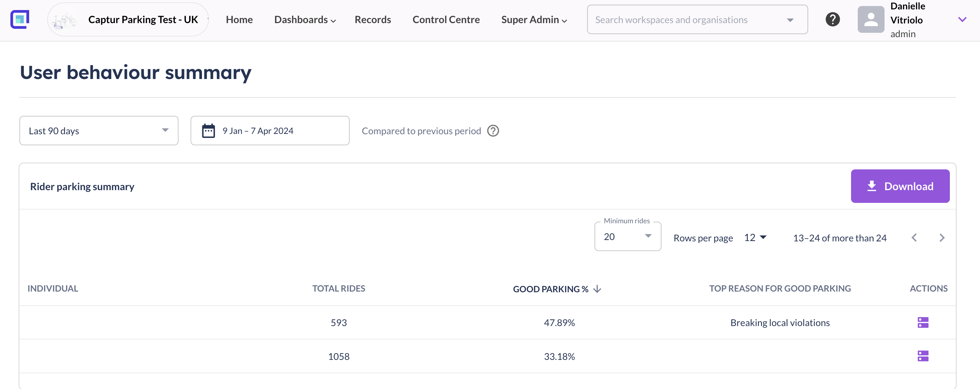Screen dimensions: 980x389
Task: Click the Danielle Vitriolo user name
Action: (907, 13)
